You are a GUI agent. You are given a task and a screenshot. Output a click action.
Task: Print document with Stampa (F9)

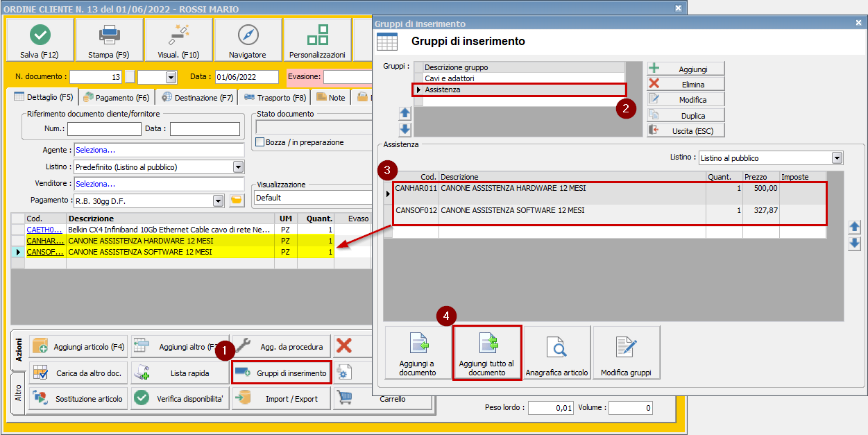[x=109, y=40]
